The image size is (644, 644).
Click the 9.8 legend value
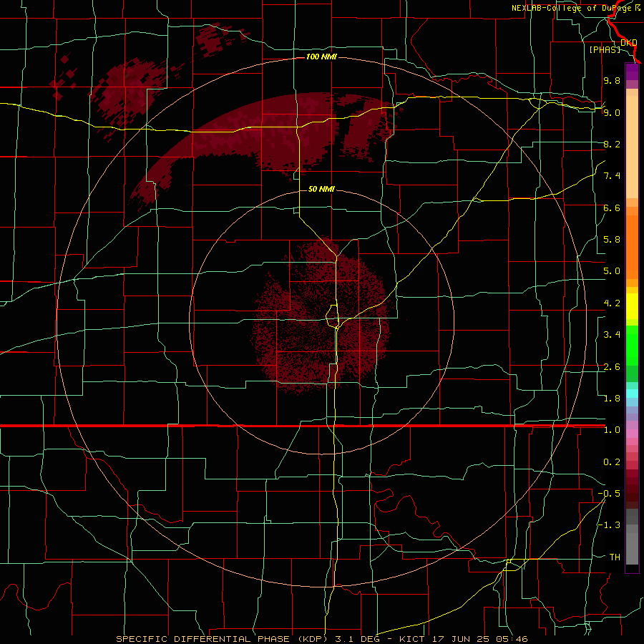pos(612,80)
